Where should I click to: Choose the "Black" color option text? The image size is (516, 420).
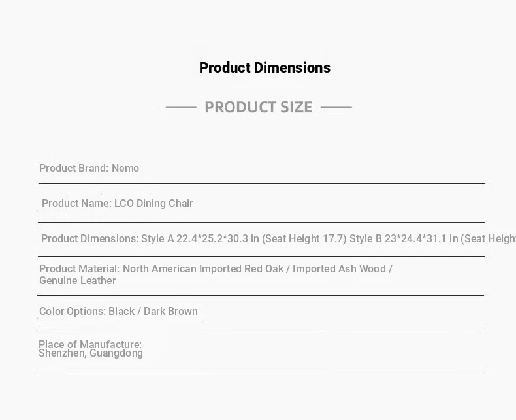click(x=121, y=312)
